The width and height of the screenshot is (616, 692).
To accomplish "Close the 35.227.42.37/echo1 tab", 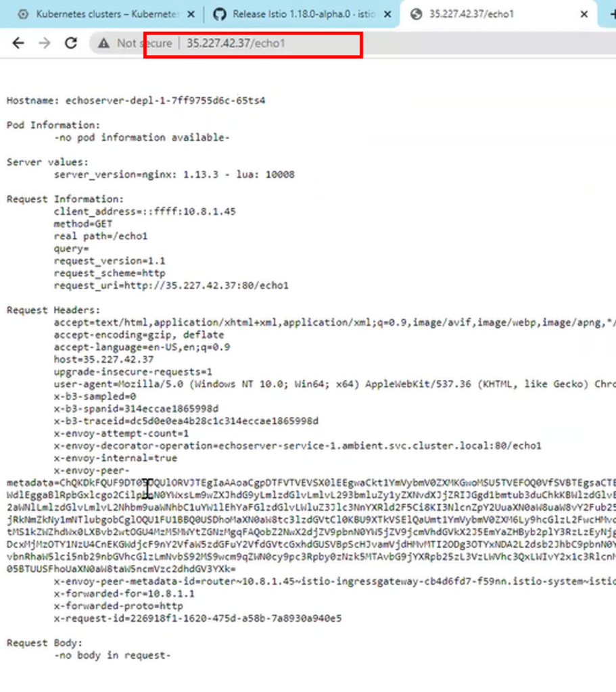I will [584, 15].
